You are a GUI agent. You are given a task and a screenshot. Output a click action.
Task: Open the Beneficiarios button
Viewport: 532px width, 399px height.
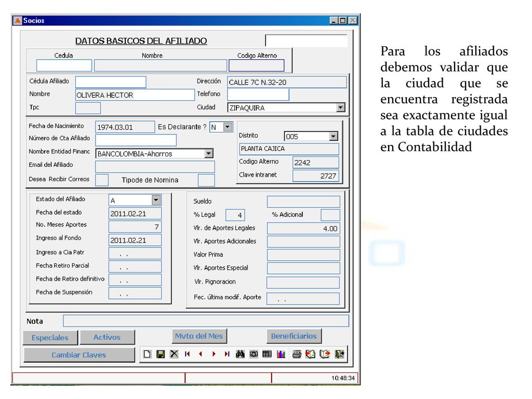tap(294, 336)
